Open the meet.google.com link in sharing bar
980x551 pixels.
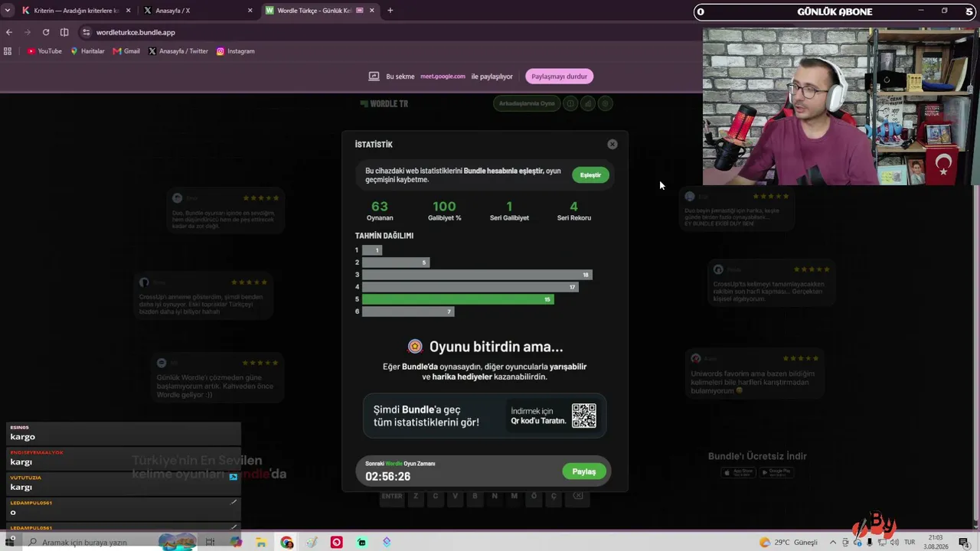coord(443,77)
